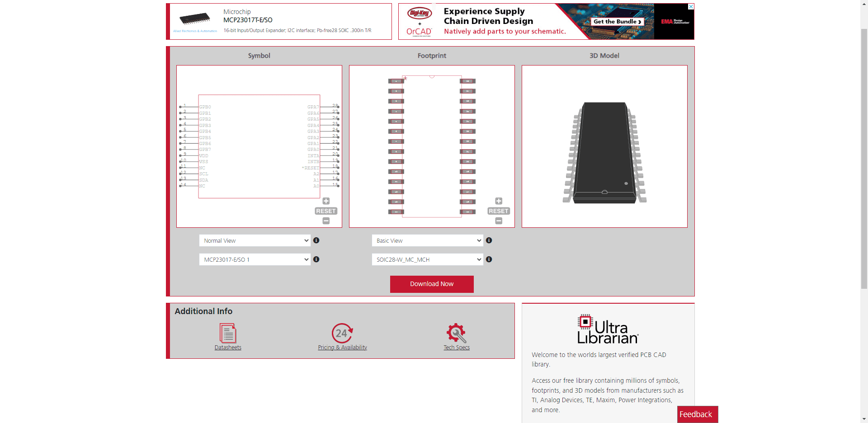Show info for Normal View selector

pos(316,240)
